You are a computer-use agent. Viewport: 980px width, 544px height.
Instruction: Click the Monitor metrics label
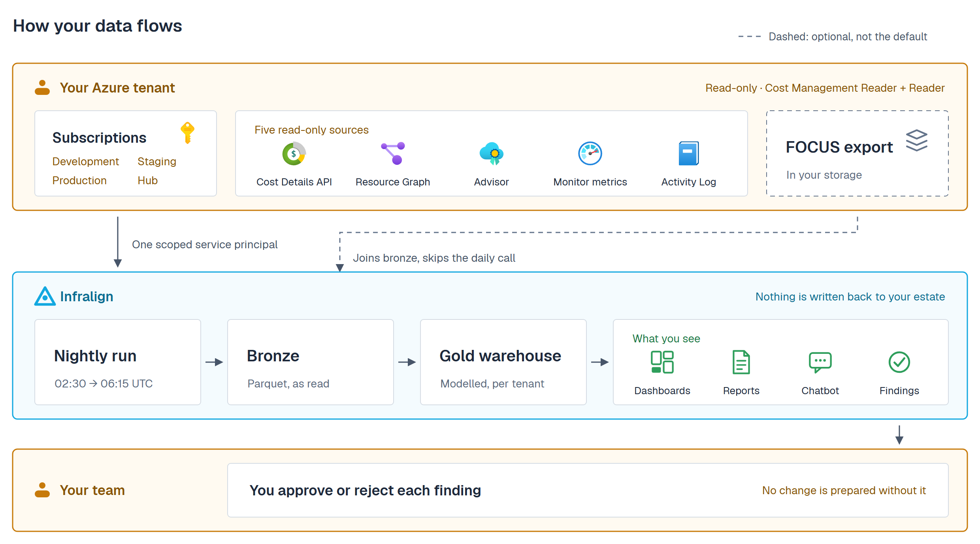point(590,182)
